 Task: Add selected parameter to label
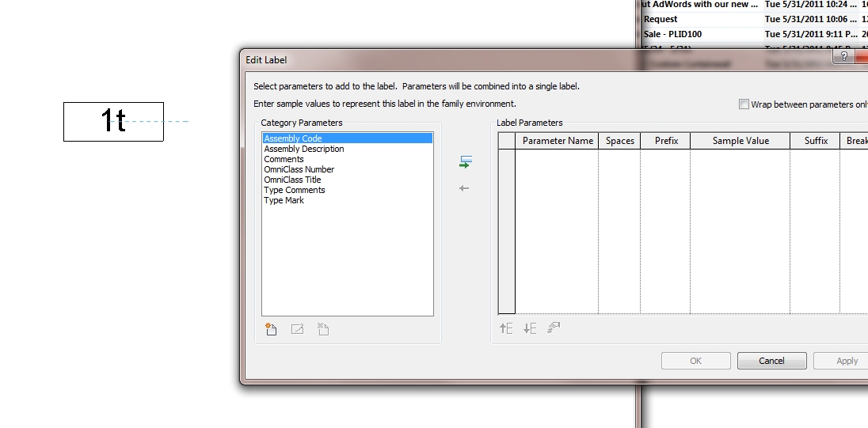tap(465, 162)
